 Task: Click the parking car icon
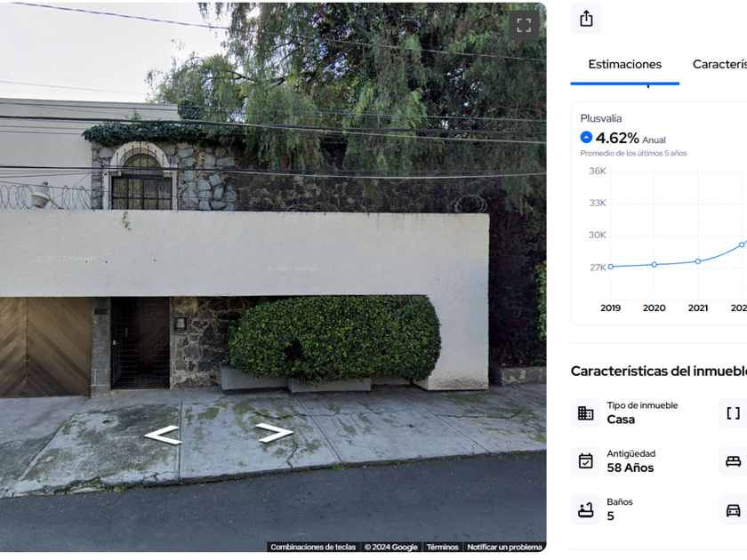click(x=733, y=509)
